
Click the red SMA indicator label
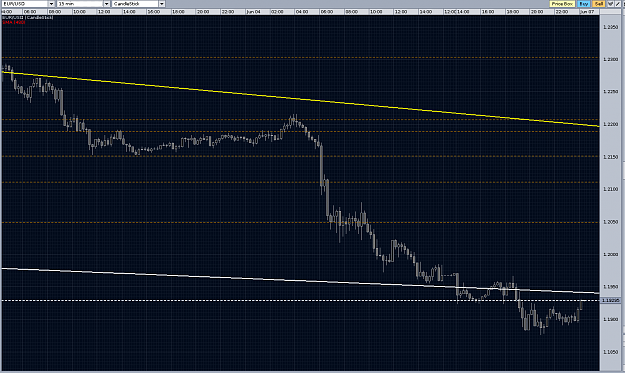pos(14,22)
